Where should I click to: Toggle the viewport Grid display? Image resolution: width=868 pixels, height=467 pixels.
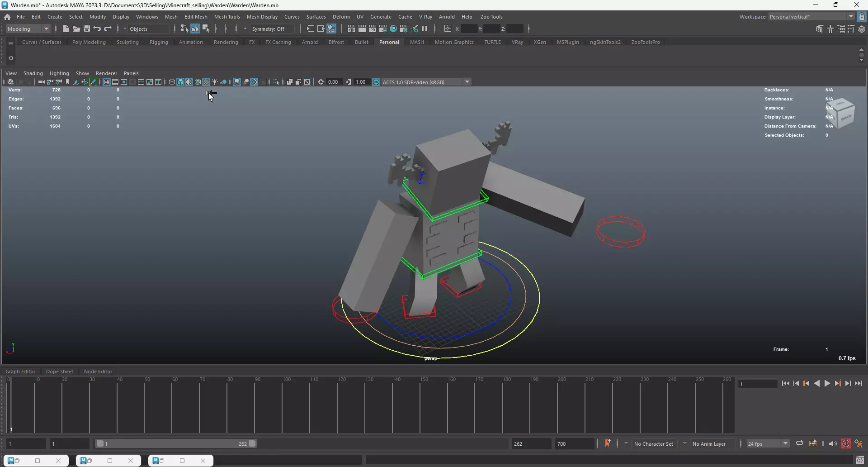107,82
